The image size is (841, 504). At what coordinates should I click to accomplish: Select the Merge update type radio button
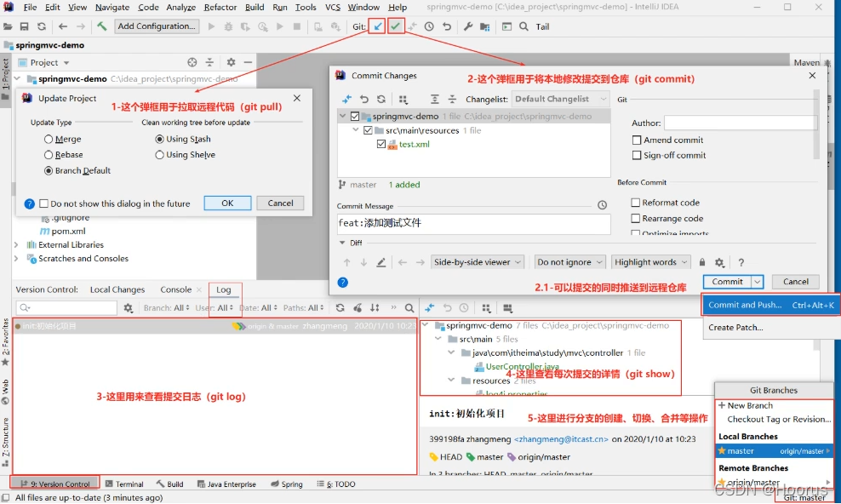click(49, 139)
